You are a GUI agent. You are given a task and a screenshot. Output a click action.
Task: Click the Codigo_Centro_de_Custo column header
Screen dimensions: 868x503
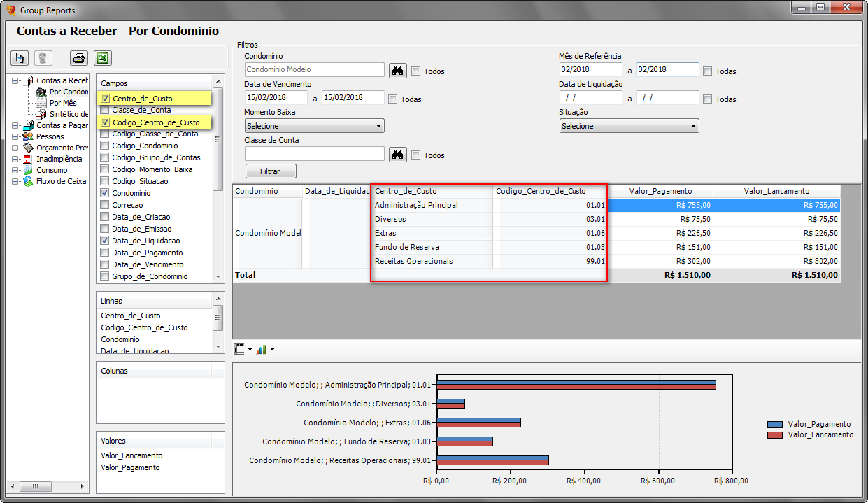click(x=550, y=191)
